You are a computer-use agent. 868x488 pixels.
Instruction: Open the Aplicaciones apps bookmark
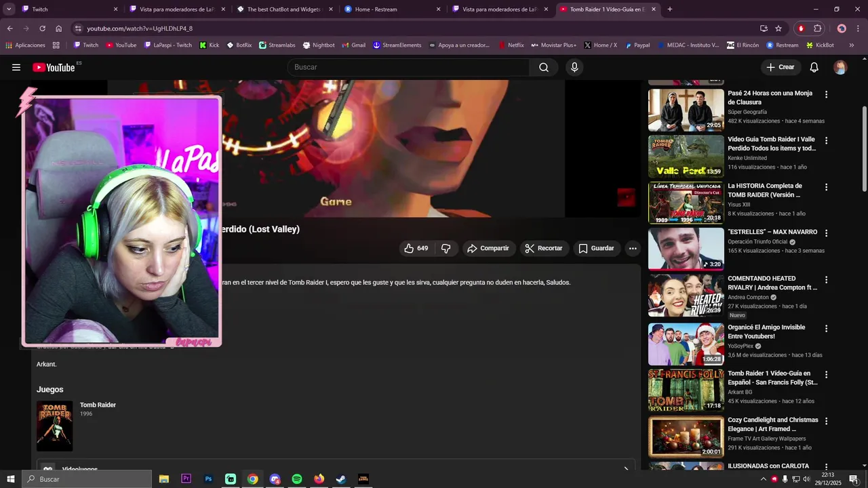coord(25,45)
